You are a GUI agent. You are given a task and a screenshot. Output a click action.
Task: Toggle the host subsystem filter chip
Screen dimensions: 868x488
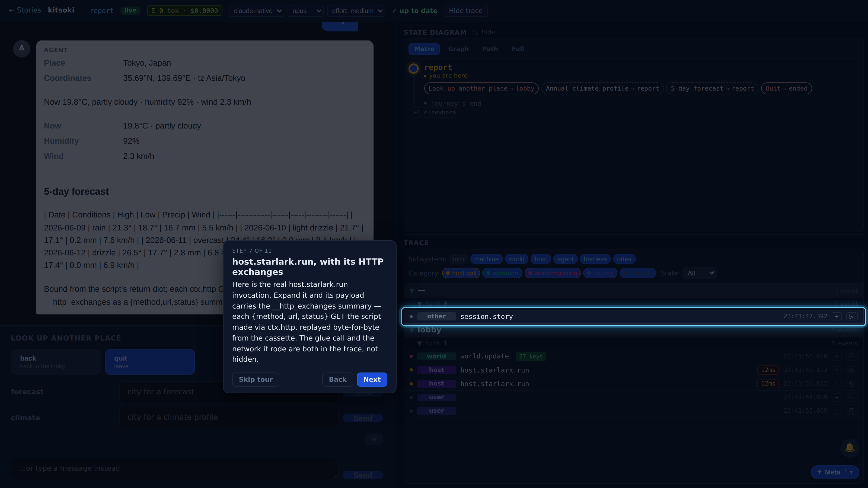541,259
